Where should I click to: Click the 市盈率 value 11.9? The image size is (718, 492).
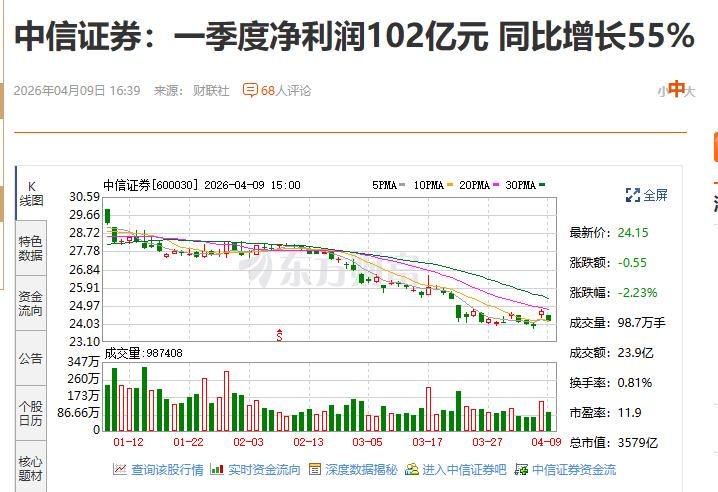[630, 413]
